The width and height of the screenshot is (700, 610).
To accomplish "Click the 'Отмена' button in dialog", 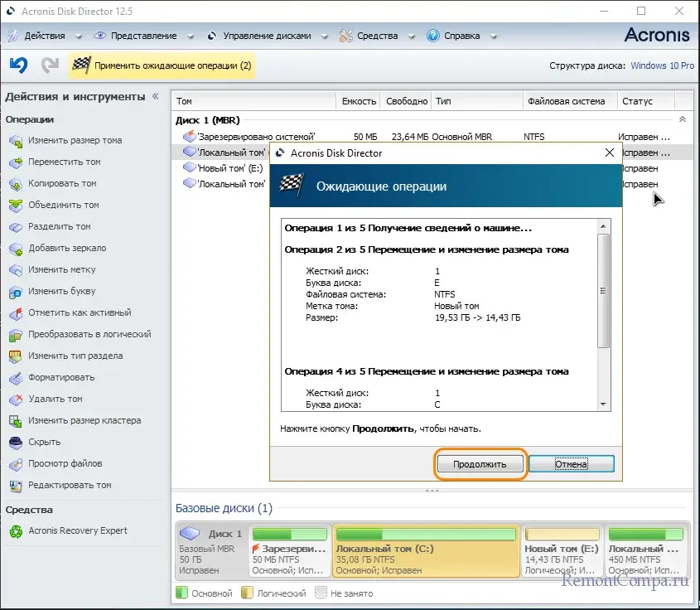I will click(x=571, y=464).
